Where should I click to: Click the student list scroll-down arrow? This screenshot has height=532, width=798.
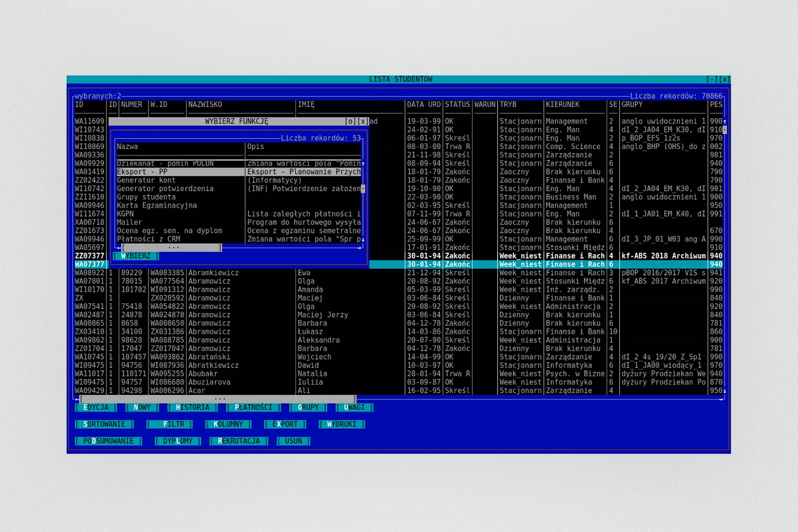725,391
